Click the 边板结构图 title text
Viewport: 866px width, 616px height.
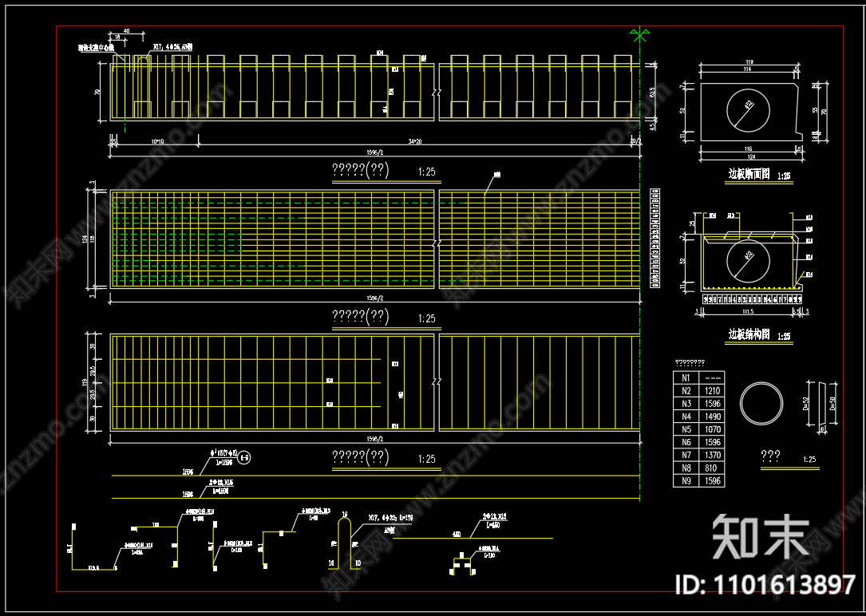[749, 334]
